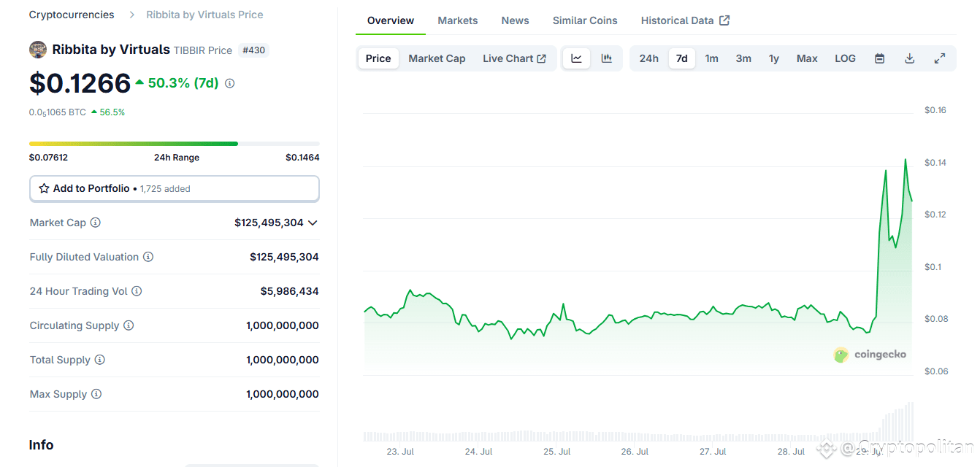Open the Historical Data external link icon

[724, 20]
